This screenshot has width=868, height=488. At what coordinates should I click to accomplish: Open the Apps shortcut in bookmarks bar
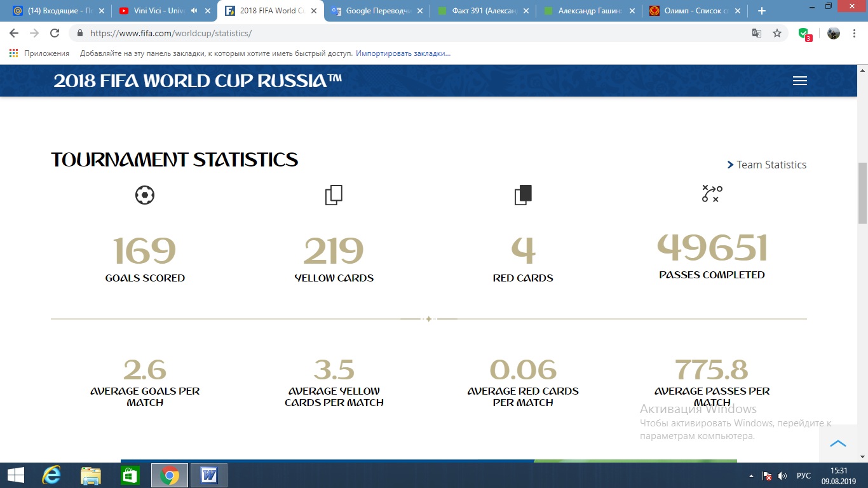[39, 53]
